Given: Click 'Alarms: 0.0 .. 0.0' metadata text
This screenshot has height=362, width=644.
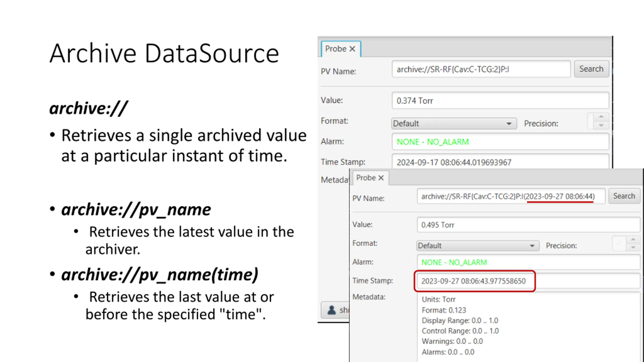Looking at the screenshot, I should coord(448,352).
